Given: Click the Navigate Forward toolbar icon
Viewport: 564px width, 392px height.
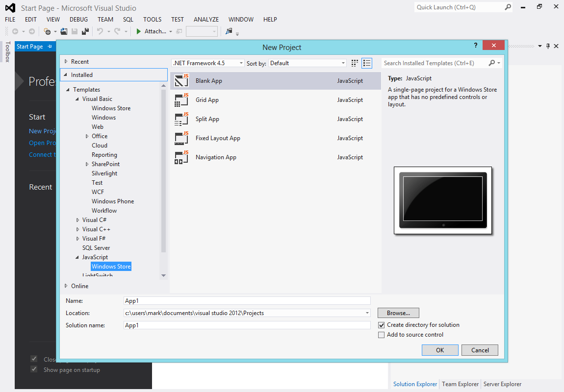Looking at the screenshot, I should point(32,32).
